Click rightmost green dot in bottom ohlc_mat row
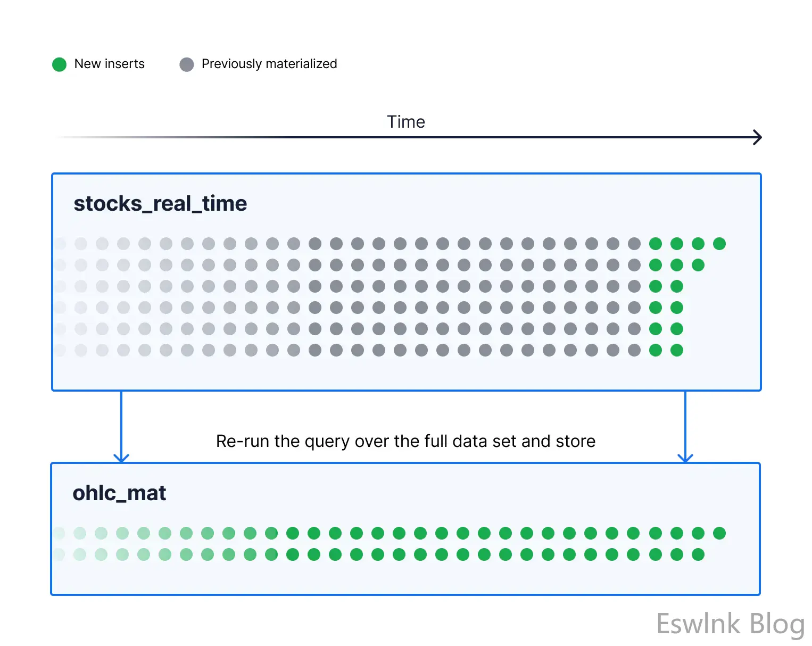 698,554
